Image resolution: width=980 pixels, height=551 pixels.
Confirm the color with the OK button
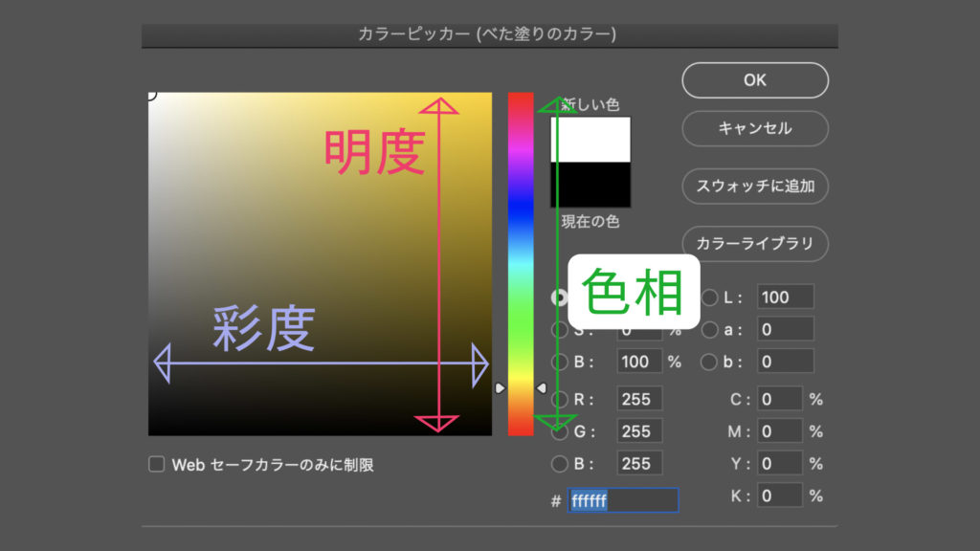tap(755, 80)
